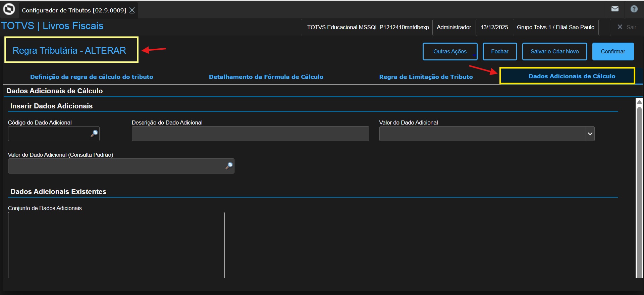Viewport: 644px width, 295px height.
Task: Click the date 13/12/2025
Action: point(494,27)
